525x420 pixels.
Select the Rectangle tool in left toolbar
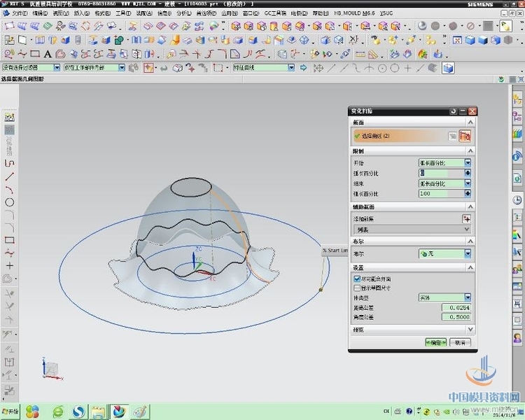10,240
